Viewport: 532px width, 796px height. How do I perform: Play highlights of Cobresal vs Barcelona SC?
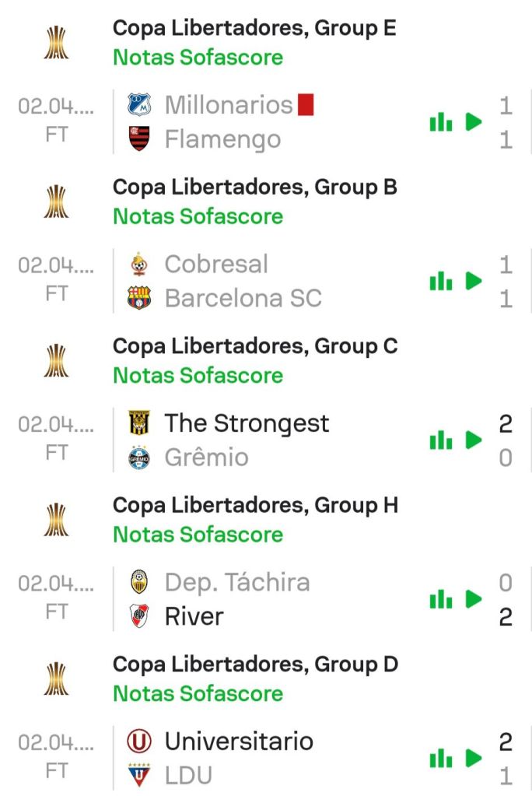(x=474, y=281)
